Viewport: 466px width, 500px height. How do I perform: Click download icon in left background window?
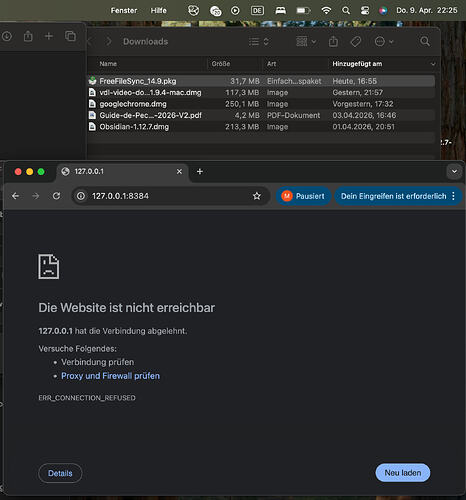[7, 36]
